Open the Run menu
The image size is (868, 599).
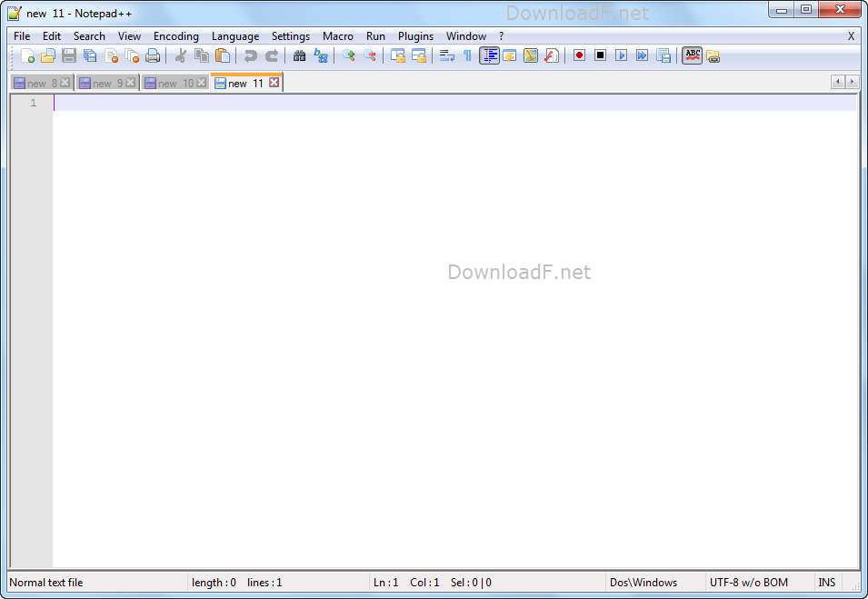(x=375, y=36)
